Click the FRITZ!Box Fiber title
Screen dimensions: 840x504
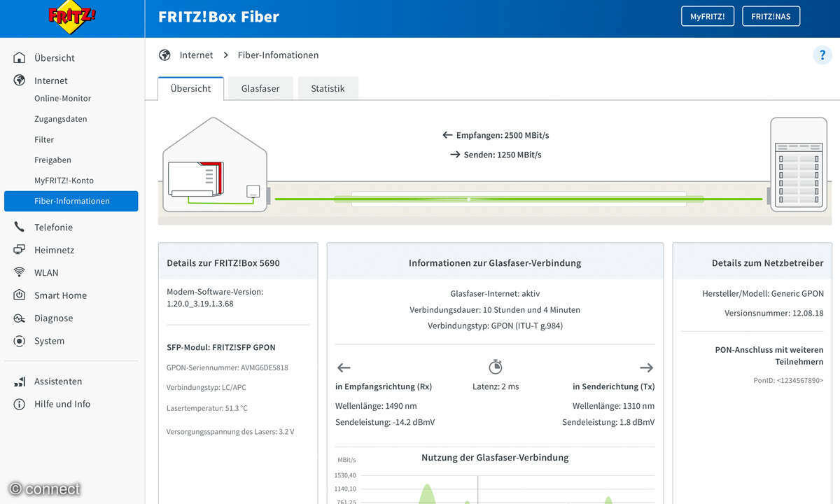point(218,17)
